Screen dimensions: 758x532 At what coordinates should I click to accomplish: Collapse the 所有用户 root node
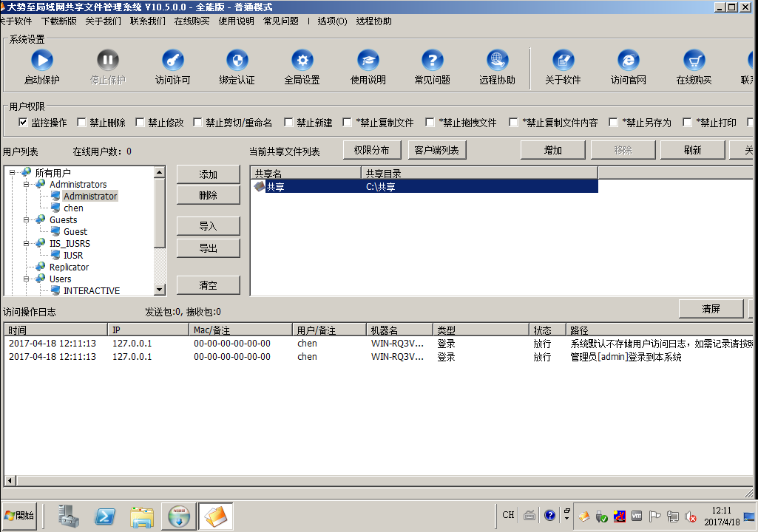pos(13,172)
